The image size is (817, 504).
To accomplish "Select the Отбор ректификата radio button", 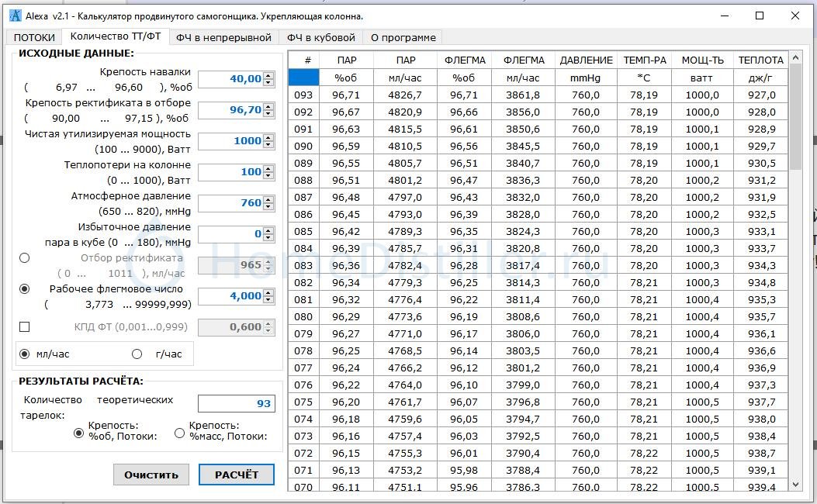I will pyautogui.click(x=25, y=257).
